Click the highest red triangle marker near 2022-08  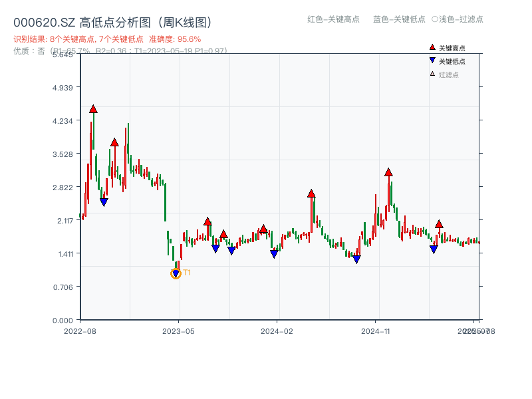93,109
